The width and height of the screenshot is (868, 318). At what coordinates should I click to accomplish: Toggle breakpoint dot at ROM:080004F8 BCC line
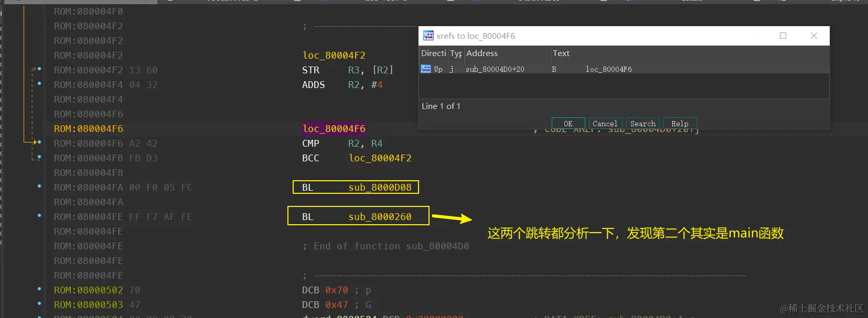click(x=39, y=157)
